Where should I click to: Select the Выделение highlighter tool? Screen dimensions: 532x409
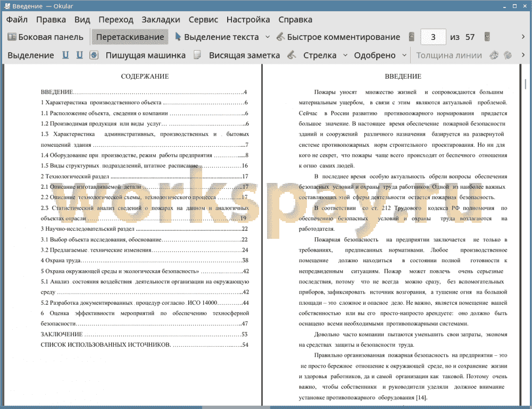point(30,55)
